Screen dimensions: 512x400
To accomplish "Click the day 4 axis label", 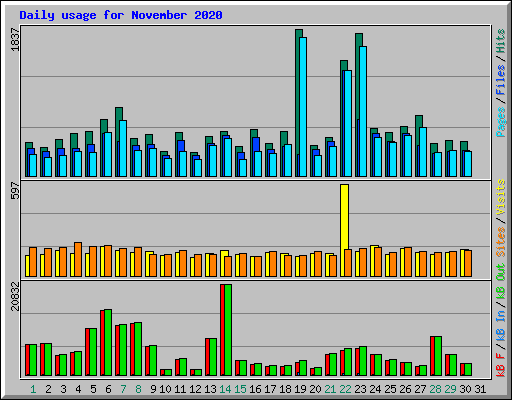I will (78, 389).
